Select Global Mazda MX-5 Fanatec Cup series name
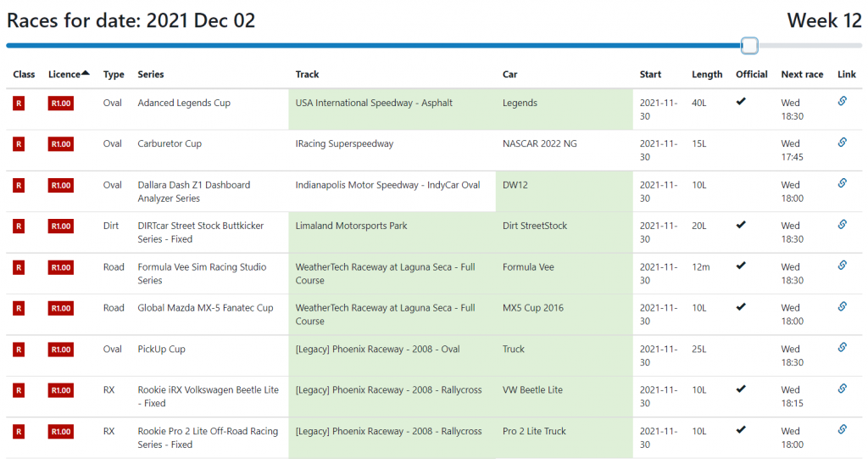 205,308
